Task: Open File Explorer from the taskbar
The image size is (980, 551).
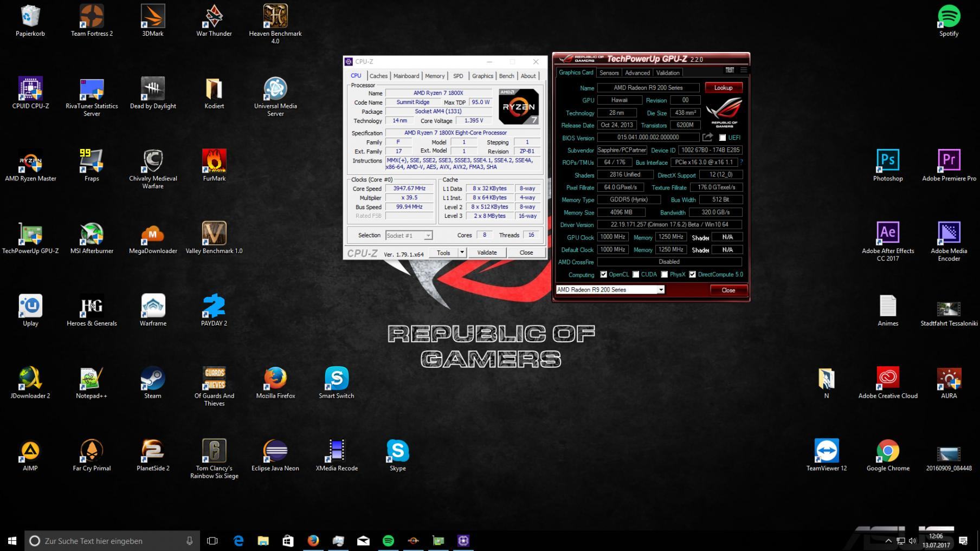Action: click(x=263, y=541)
